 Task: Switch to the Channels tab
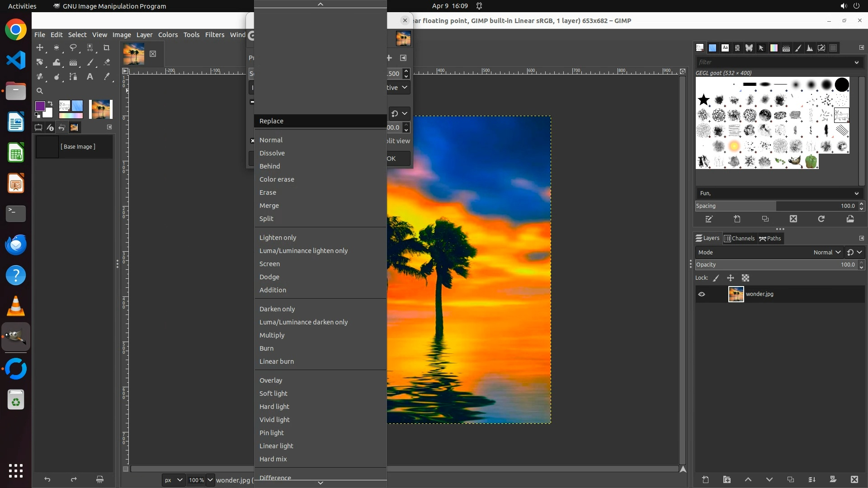[x=740, y=239]
